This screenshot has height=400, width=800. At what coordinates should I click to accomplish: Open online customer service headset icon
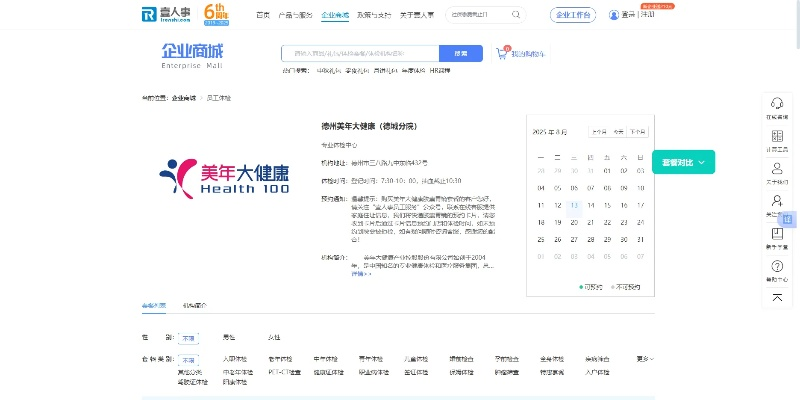click(x=776, y=103)
